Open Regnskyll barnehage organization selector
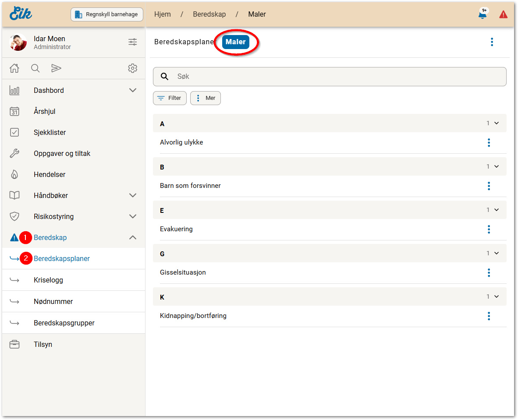518x420 pixels. point(107,14)
